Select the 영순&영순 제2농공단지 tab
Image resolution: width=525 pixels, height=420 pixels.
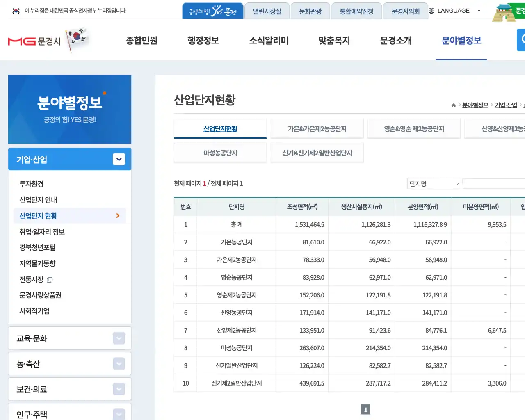tap(414, 129)
